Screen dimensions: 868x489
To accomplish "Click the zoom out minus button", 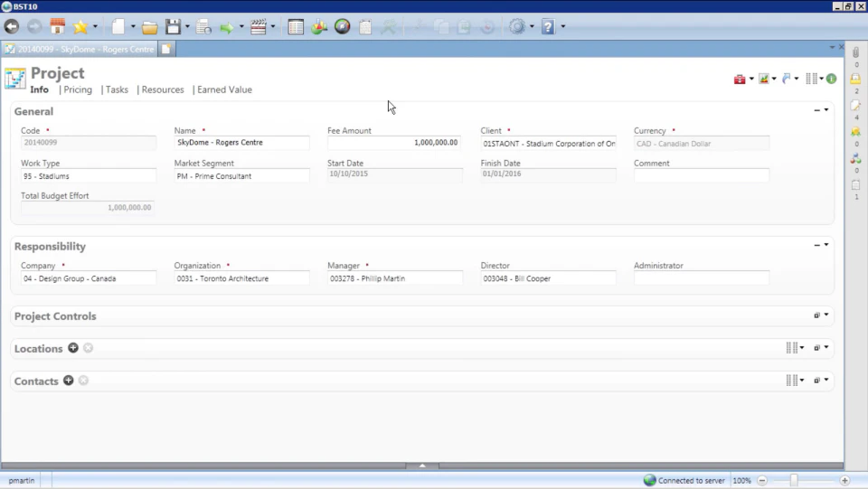I will point(762,481).
